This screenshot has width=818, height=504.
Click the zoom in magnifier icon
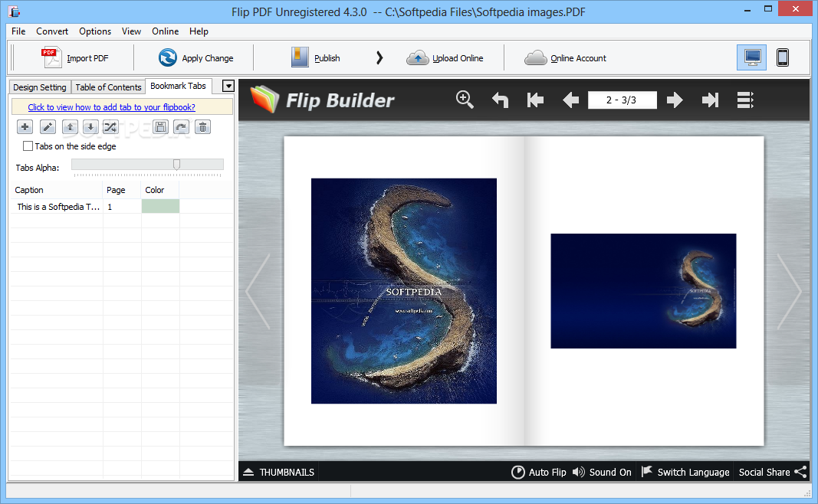pyautogui.click(x=465, y=100)
